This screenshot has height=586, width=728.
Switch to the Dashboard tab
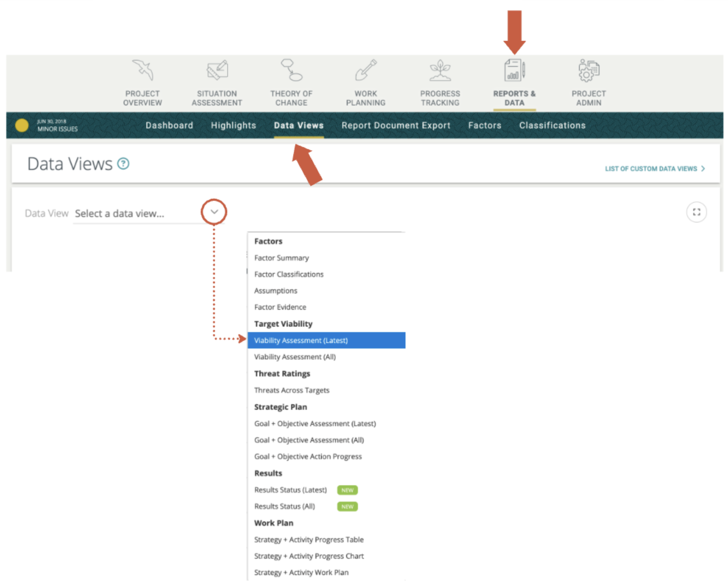tap(169, 125)
